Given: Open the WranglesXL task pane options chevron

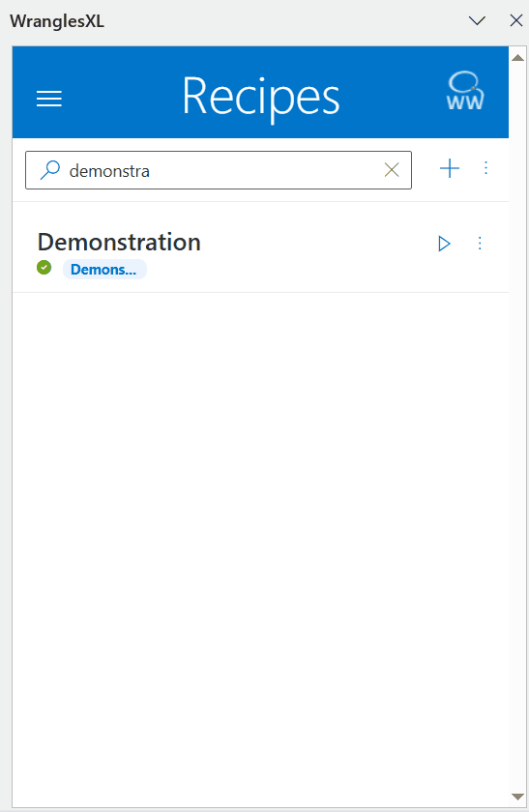Looking at the screenshot, I should coord(477,20).
